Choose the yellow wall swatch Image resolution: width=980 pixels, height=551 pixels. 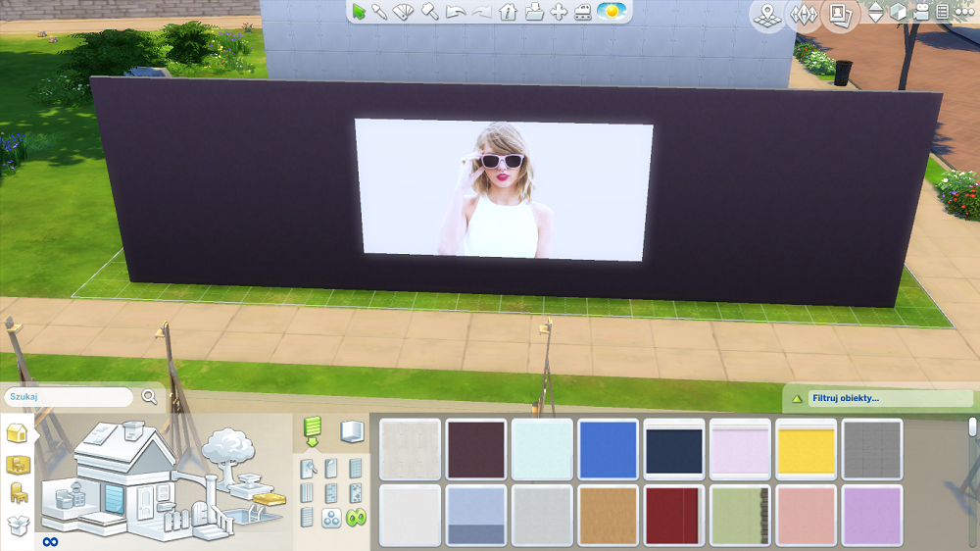(x=806, y=449)
